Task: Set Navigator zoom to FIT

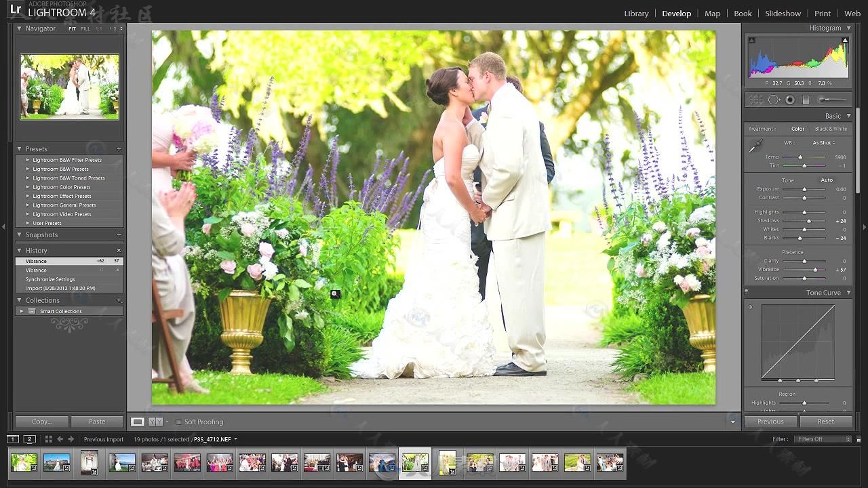Action: pyautogui.click(x=72, y=29)
